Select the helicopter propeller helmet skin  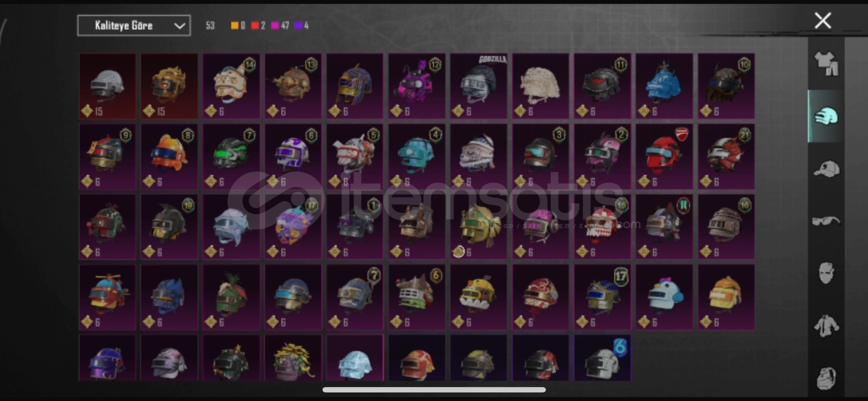click(108, 297)
